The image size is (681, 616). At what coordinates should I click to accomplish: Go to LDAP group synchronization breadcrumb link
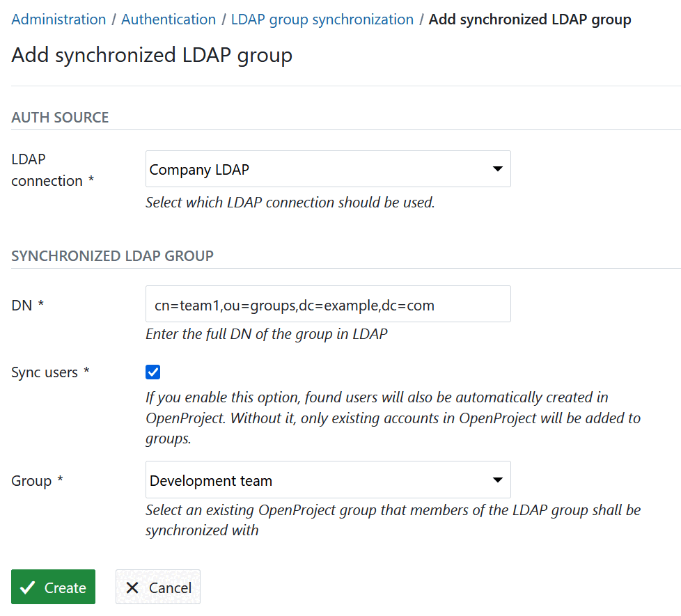[322, 19]
